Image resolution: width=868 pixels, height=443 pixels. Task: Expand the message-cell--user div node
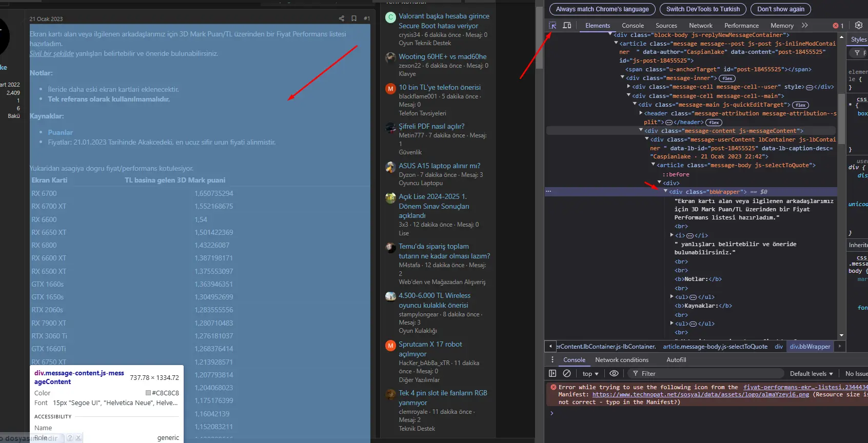point(628,86)
